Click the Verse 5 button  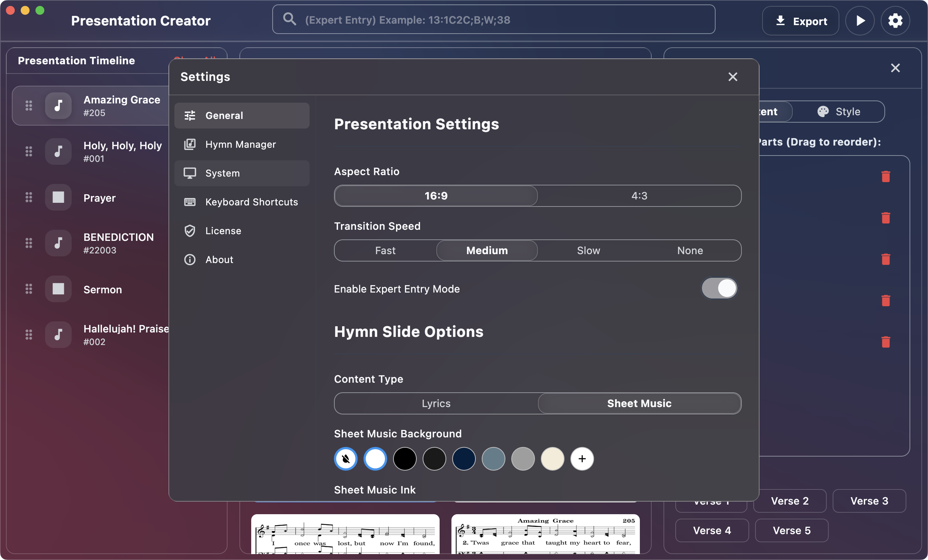click(791, 530)
